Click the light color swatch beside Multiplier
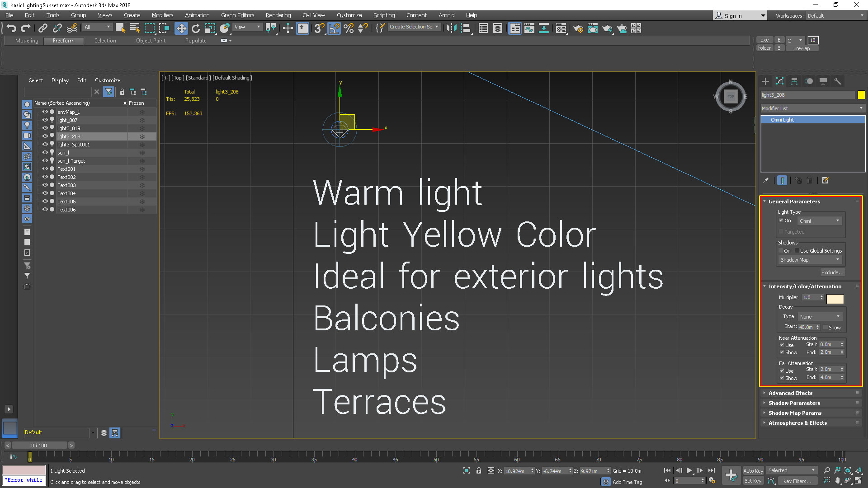The height and width of the screenshot is (488, 868). [x=835, y=299]
